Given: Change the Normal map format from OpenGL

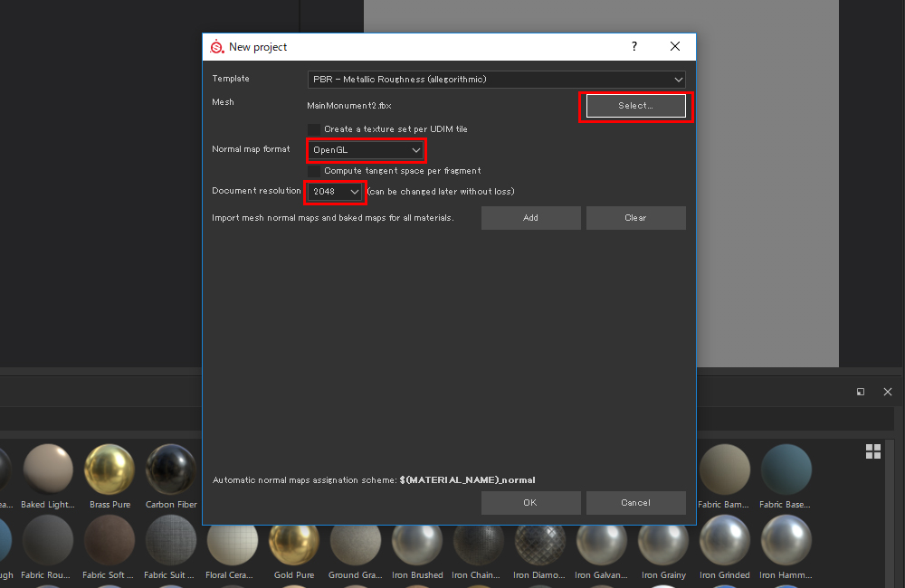Looking at the screenshot, I should pyautogui.click(x=366, y=150).
